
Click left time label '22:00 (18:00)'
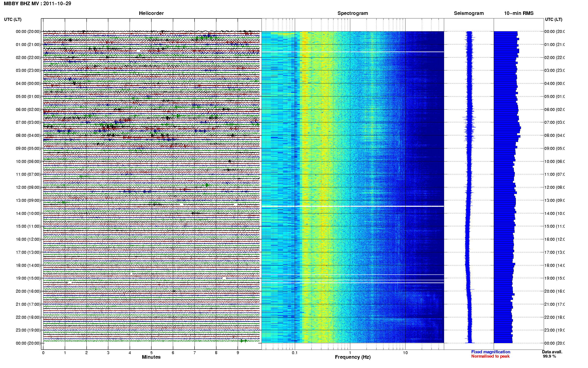click(28, 317)
